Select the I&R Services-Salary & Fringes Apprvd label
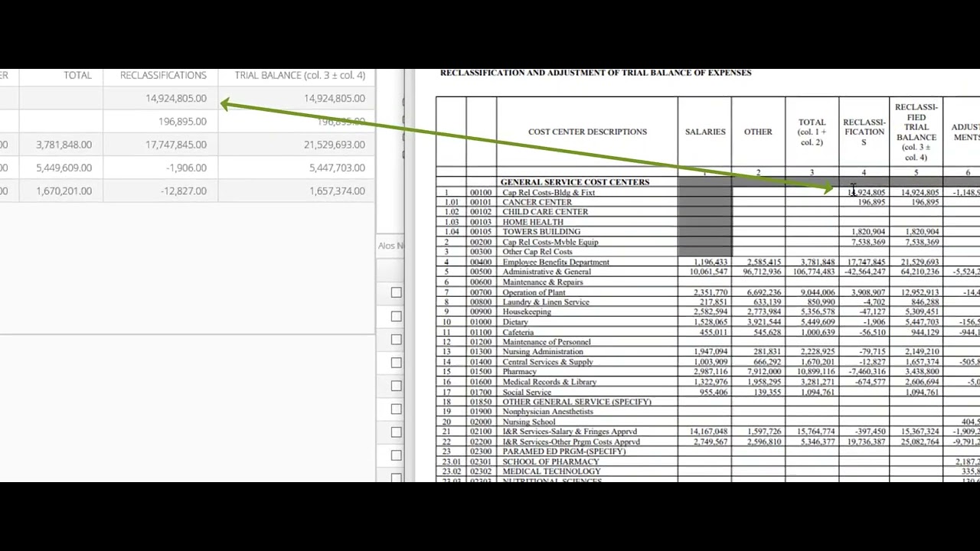The image size is (980, 551). [571, 432]
